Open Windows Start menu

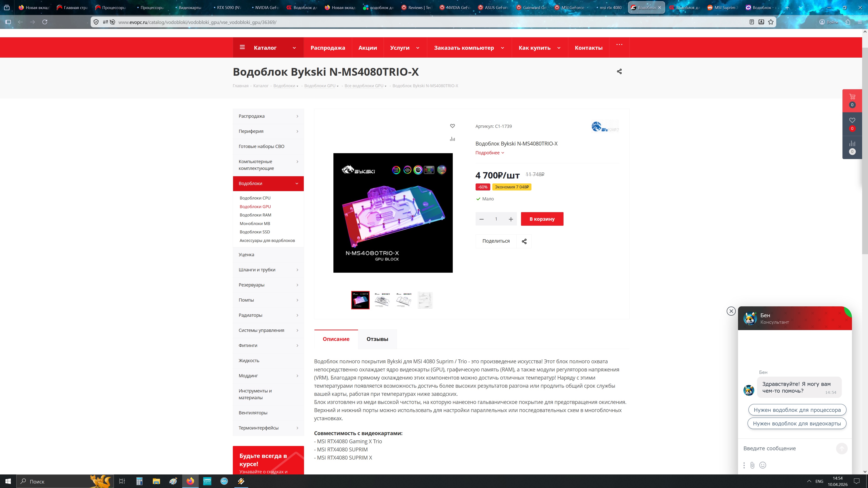click(x=8, y=481)
